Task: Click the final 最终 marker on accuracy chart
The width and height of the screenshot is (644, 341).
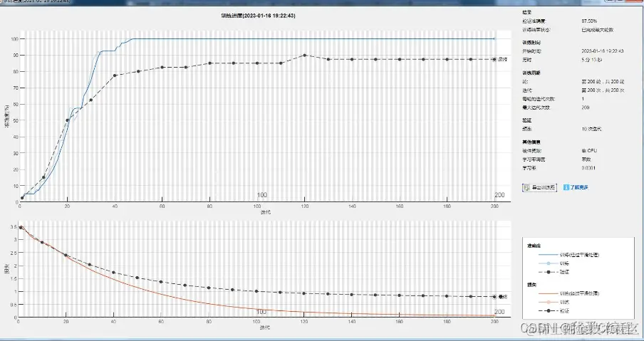Action: pyautogui.click(x=494, y=60)
